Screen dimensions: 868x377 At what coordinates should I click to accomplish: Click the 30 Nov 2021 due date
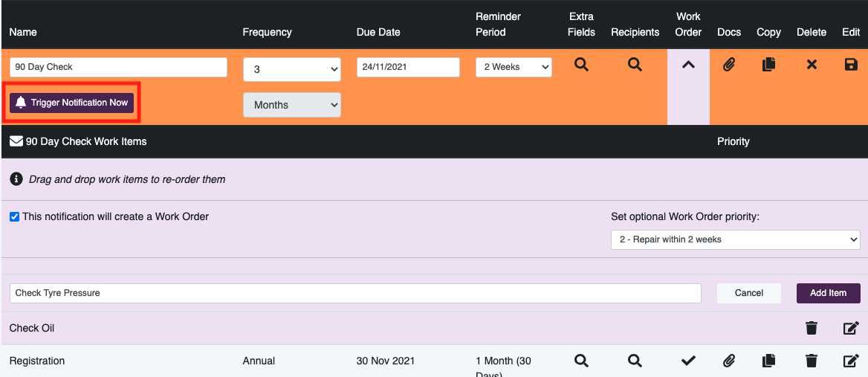coord(385,361)
